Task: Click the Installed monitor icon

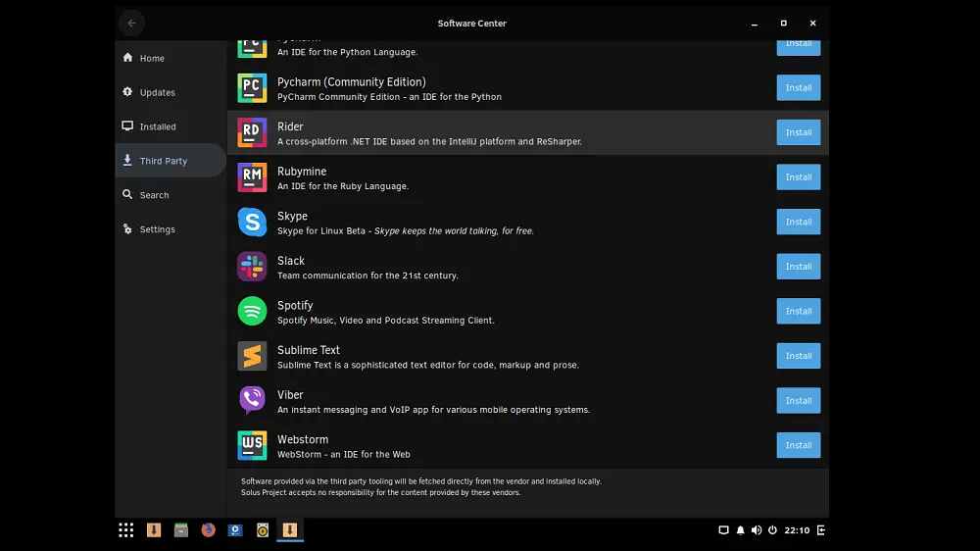Action: coord(127,125)
